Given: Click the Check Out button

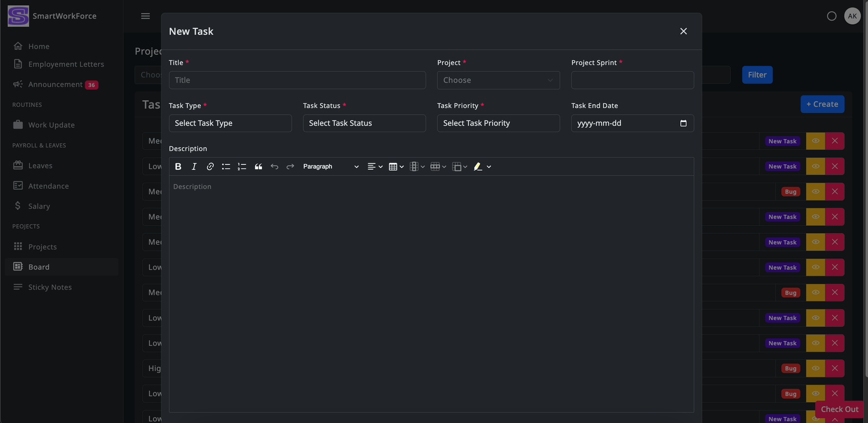Looking at the screenshot, I should point(839,409).
